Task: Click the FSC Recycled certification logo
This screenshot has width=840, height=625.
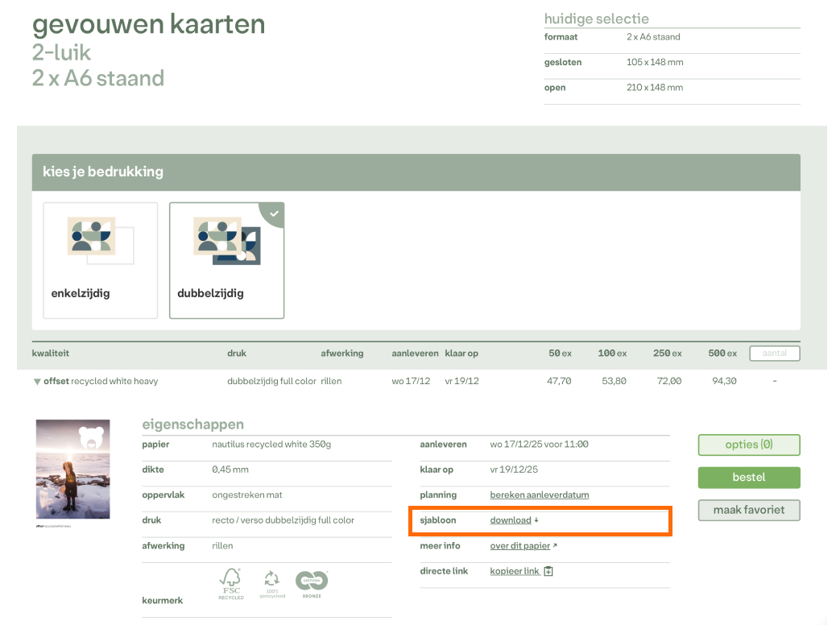Action: click(231, 583)
